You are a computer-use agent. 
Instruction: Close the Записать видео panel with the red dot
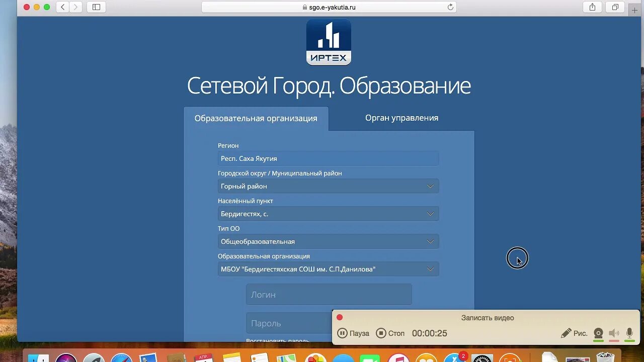(x=340, y=317)
